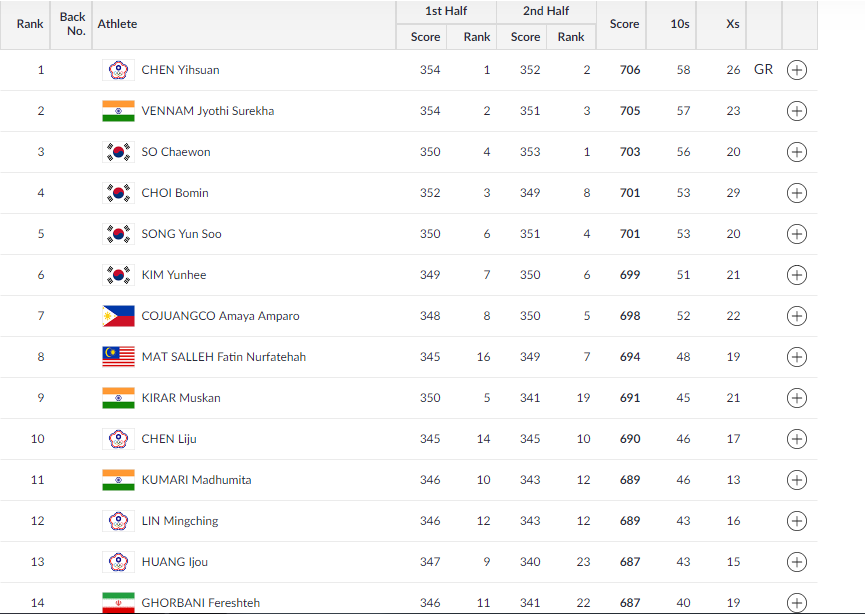
Task: Click plus icon in KIRAR Muskan row
Action: pyautogui.click(x=796, y=398)
